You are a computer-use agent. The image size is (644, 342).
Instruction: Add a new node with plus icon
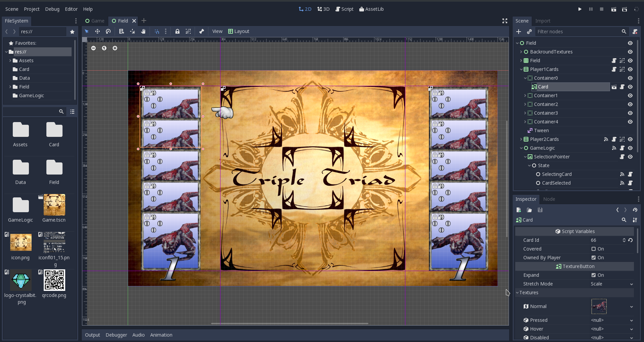519,32
